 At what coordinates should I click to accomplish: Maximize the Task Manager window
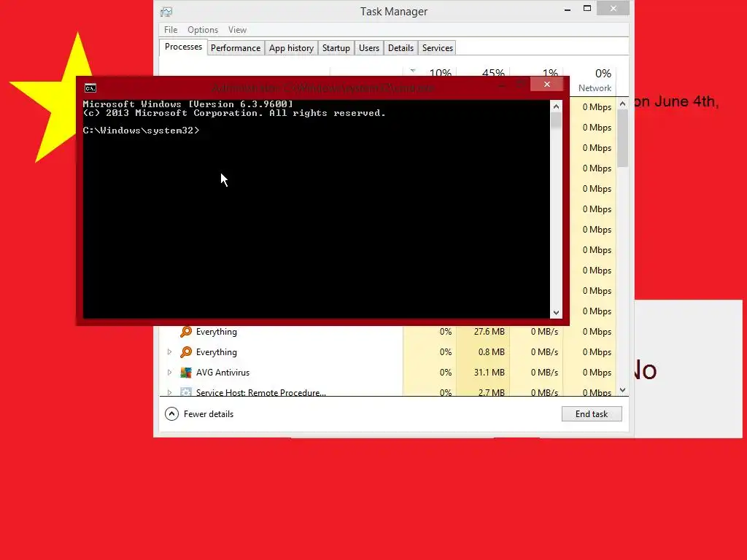[x=587, y=9]
